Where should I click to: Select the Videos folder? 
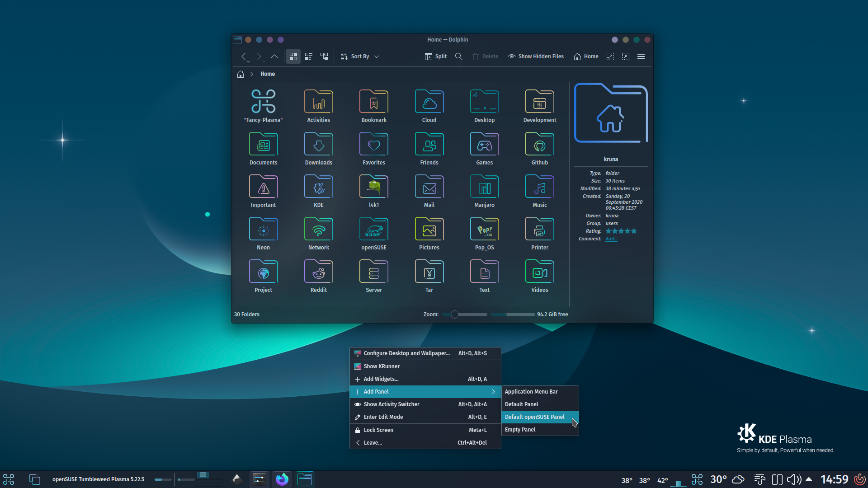coord(540,276)
